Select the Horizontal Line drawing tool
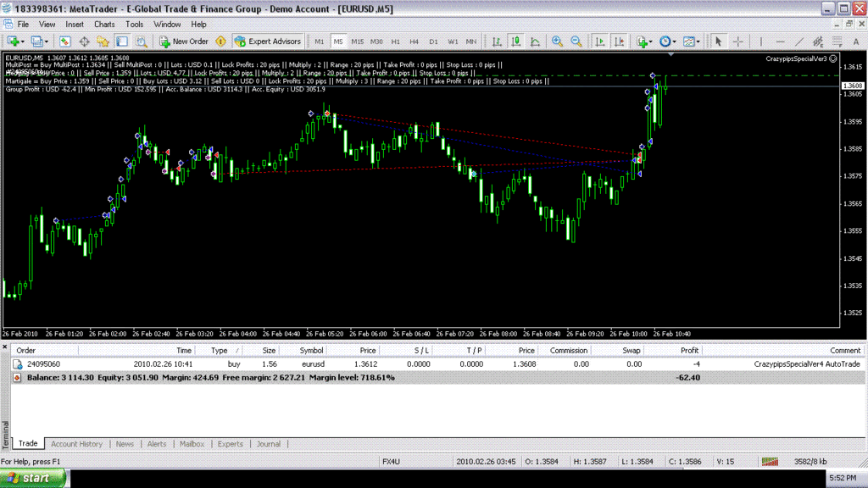Screen dimensions: 868x488 click(x=781, y=42)
